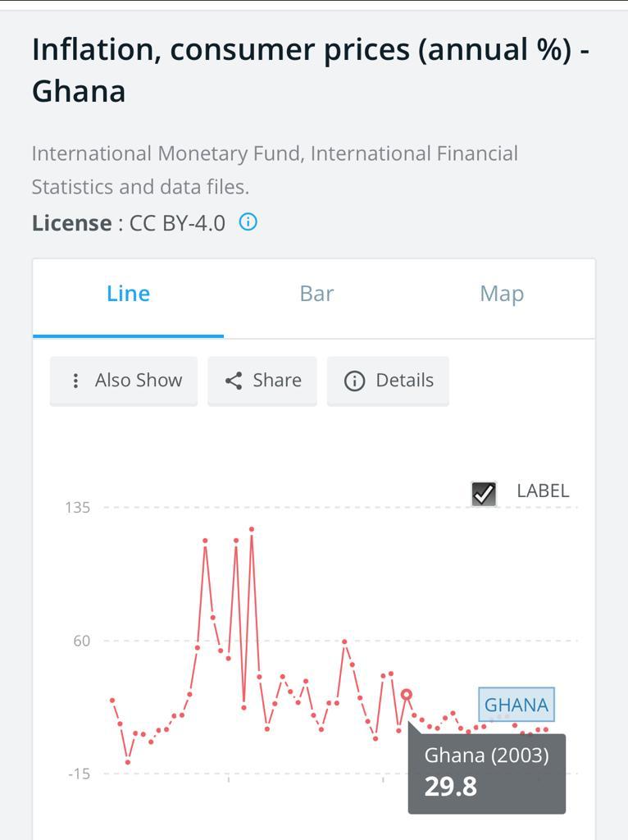628x840 pixels.
Task: Click the circled info icon in Details
Action: [x=354, y=381]
